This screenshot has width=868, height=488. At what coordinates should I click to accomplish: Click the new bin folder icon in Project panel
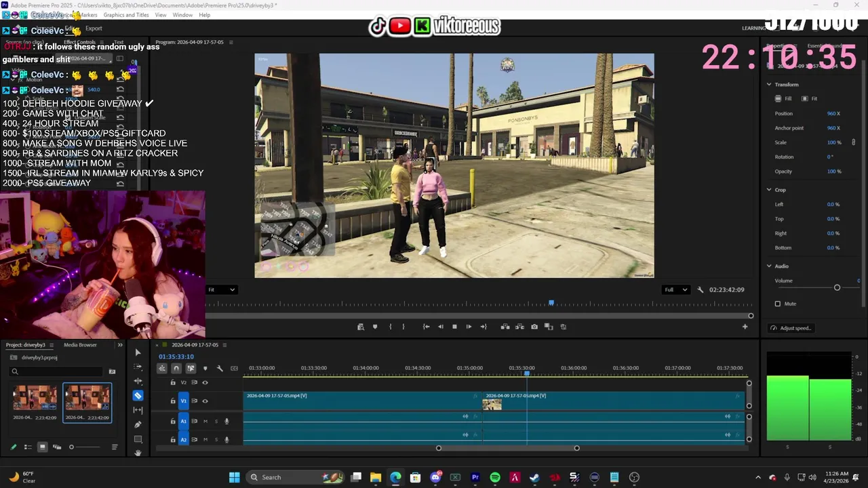coord(112,371)
